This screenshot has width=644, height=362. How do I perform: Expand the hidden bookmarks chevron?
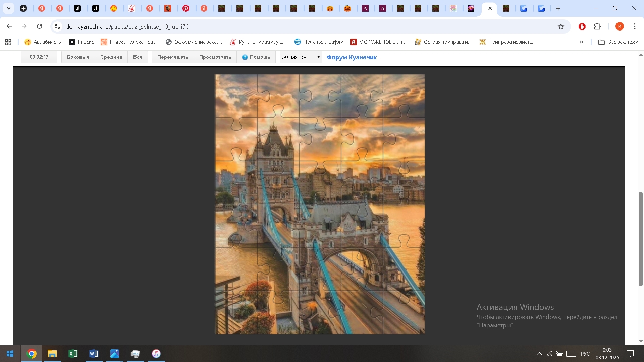click(581, 42)
